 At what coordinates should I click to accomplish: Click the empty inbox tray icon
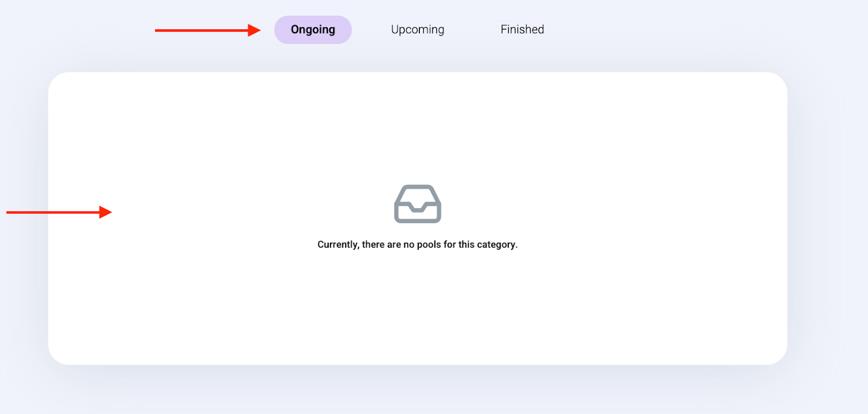(x=418, y=204)
